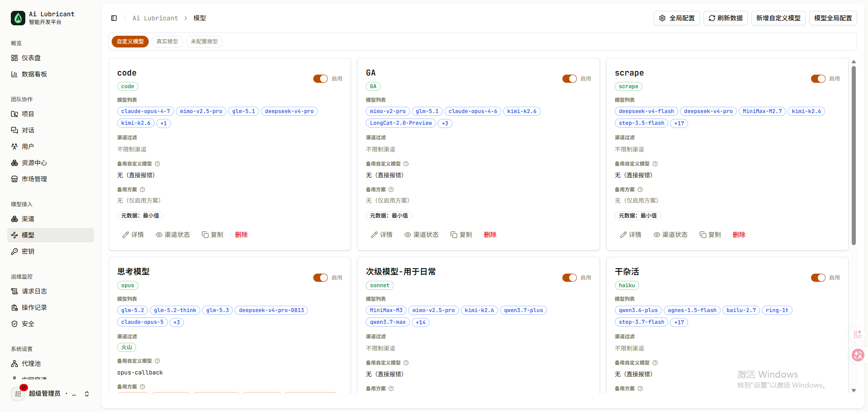Open 用户 in sidebar
The width and height of the screenshot is (868, 412).
51,147
